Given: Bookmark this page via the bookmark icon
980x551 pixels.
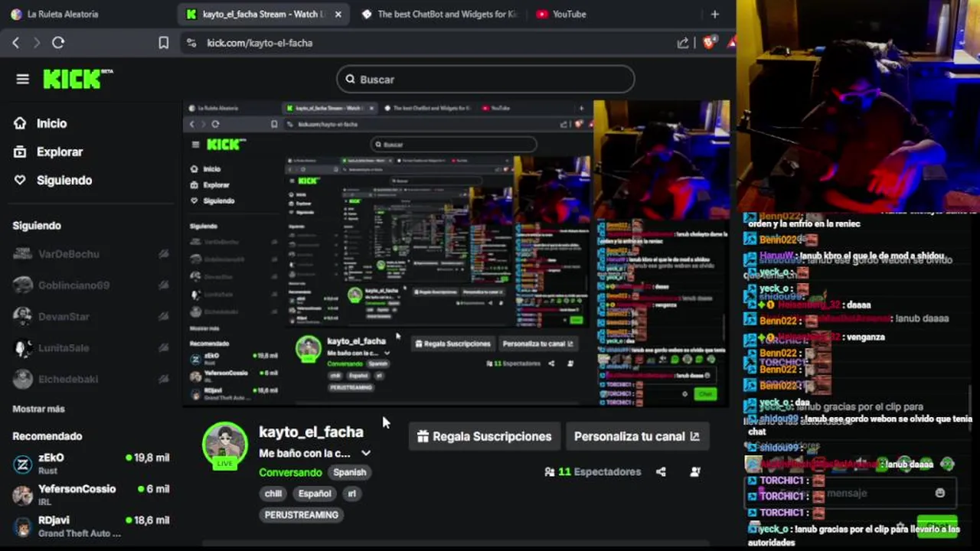Looking at the screenshot, I should pos(163,43).
